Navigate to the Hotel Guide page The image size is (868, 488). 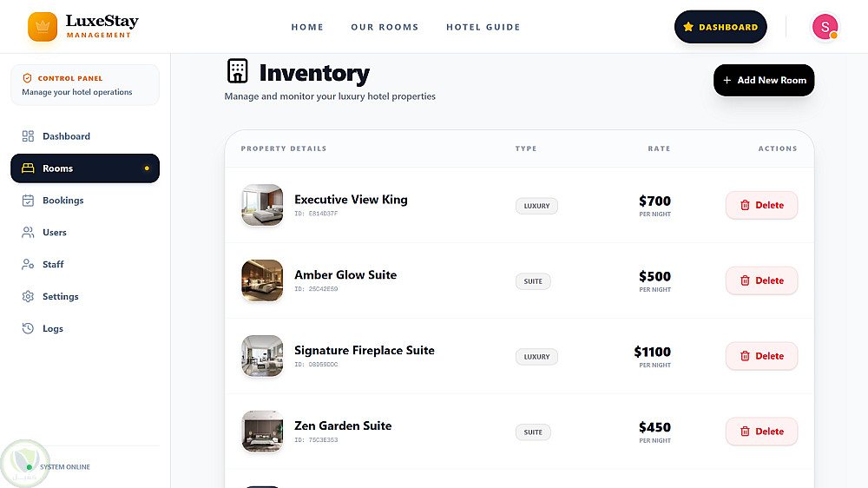coord(483,27)
